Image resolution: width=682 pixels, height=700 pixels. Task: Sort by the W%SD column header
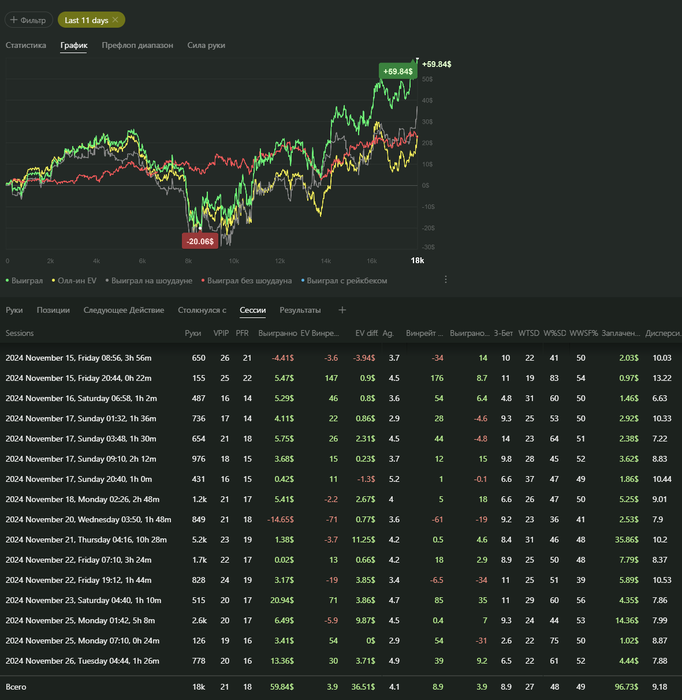(x=555, y=333)
